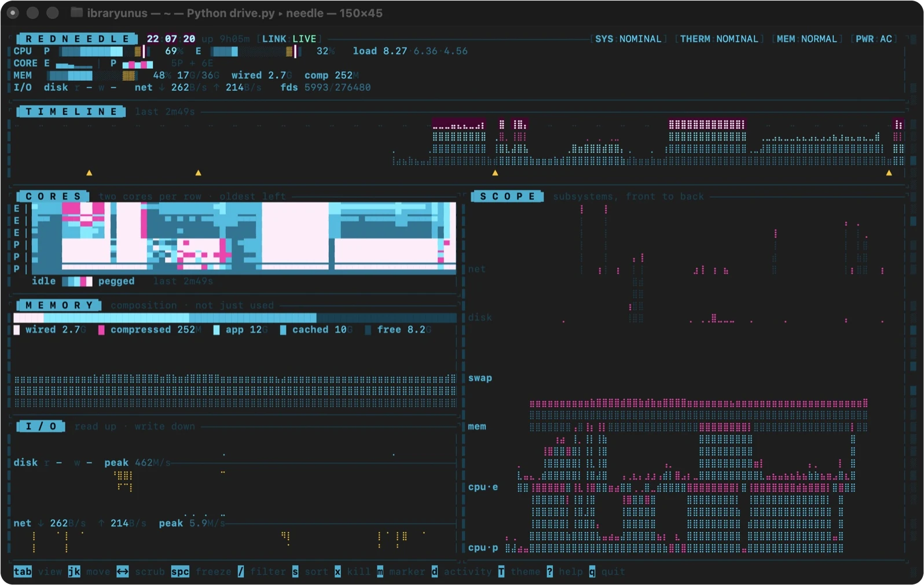Viewport: 924px width, 585px height.
Task: Click the THERM NOMINAL status badge
Action: (x=718, y=39)
